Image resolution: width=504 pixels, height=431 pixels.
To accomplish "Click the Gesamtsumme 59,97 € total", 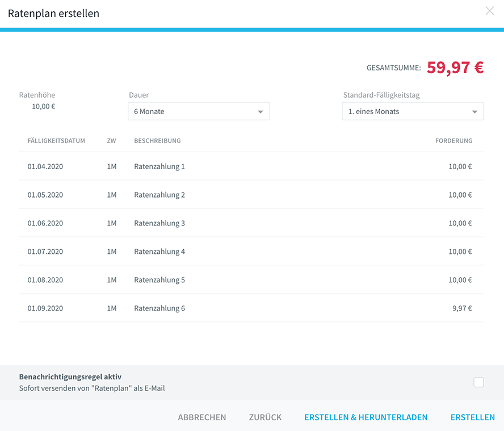I will point(455,68).
